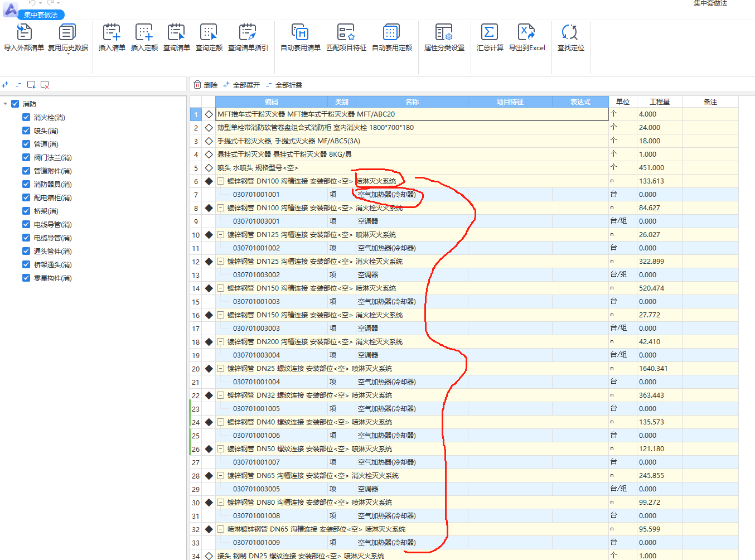Click 全部折叠 to collapse all rows
The image size is (755, 560).
(x=284, y=85)
